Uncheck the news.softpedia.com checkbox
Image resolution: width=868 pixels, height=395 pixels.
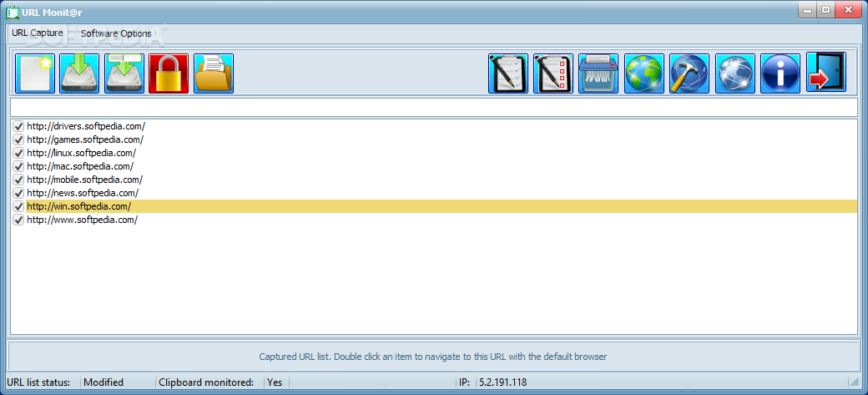point(19,193)
